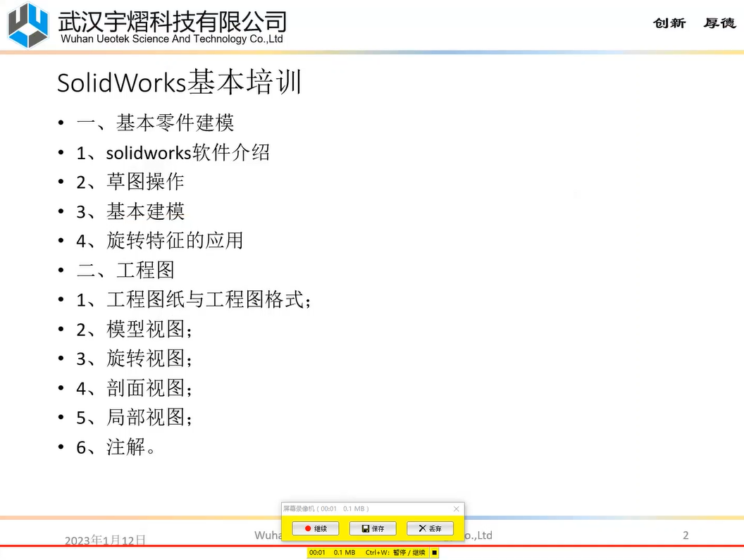This screenshot has height=560, width=744.
Task: Select the line 1、solidworks软件介绍
Action: pos(173,153)
